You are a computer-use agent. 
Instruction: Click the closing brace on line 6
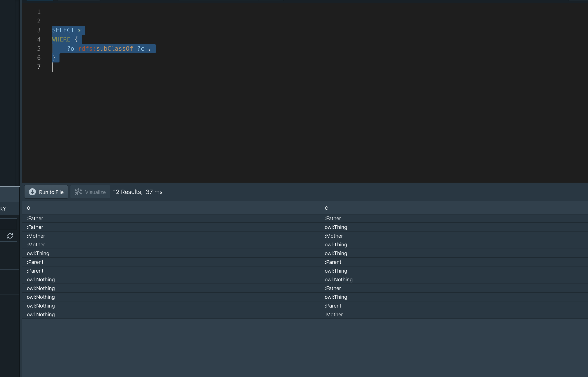point(54,58)
